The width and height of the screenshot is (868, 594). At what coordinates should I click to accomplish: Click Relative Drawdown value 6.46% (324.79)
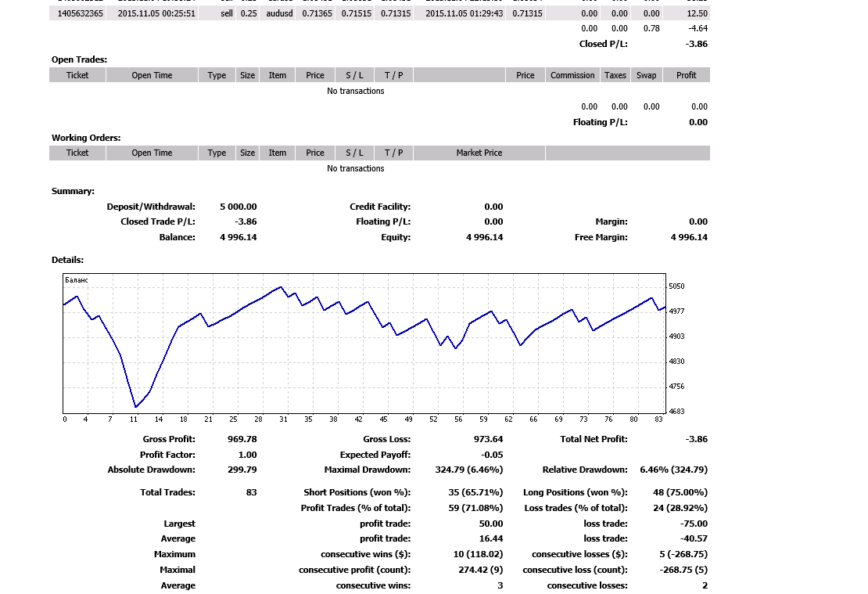pyautogui.click(x=674, y=470)
